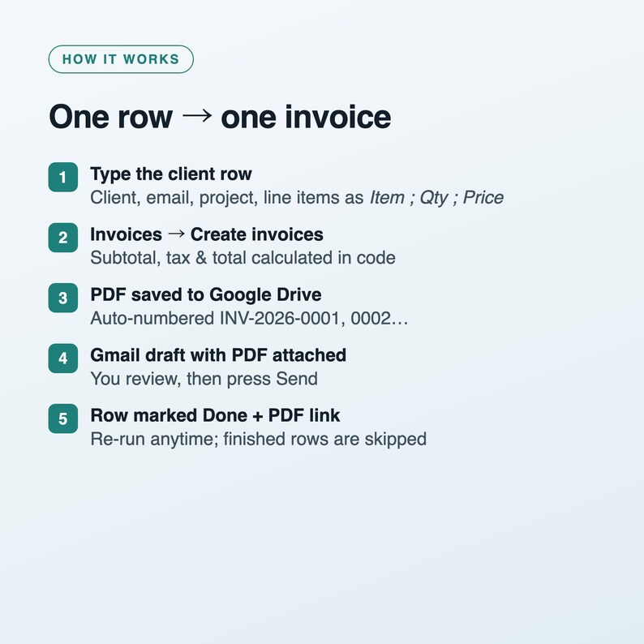Click 'Invoices → Create invoices' title
Viewport: 644px width, 644px height.
click(207, 234)
